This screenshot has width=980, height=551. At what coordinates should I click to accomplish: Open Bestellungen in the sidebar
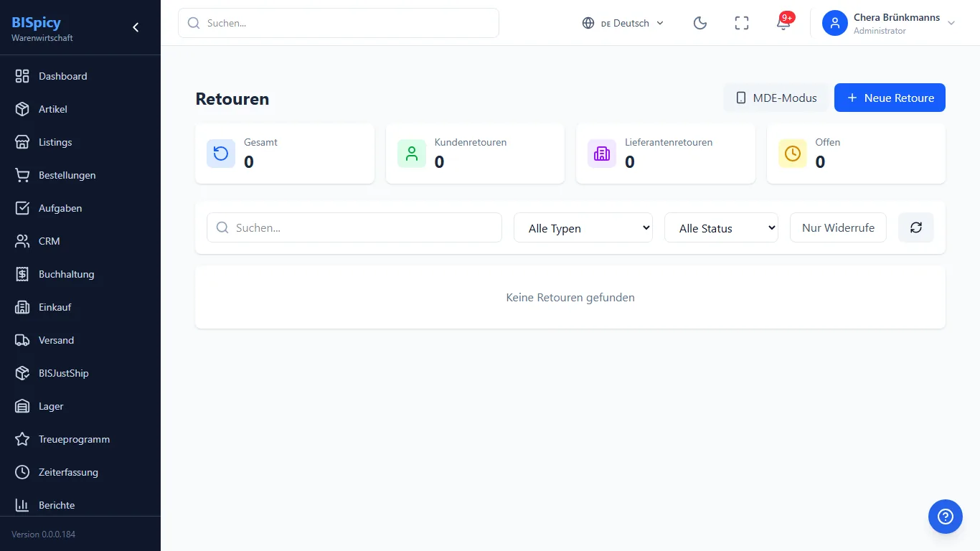[80, 175]
